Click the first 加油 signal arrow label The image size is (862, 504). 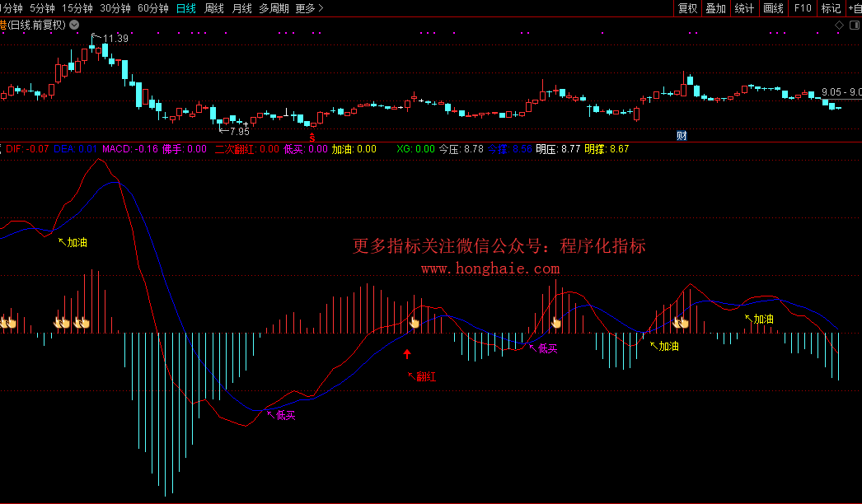pyautogui.click(x=73, y=243)
